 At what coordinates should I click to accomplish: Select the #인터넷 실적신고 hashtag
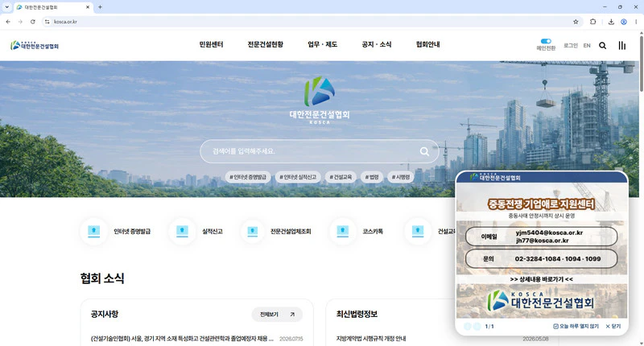point(298,177)
